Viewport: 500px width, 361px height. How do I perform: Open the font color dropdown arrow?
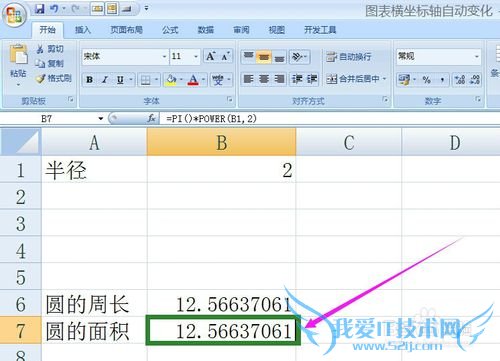click(203, 80)
